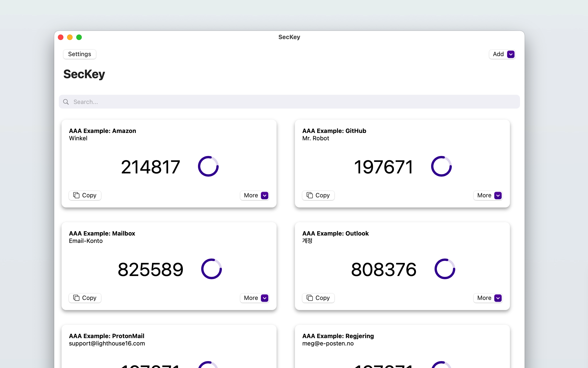The width and height of the screenshot is (588, 368).
Task: Click the AAA Example: Outlook title
Action: [335, 233]
